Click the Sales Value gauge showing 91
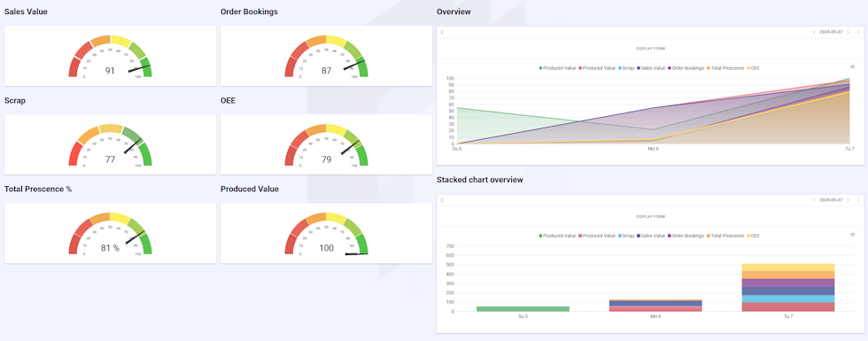This screenshot has height=341, width=868. point(110,56)
